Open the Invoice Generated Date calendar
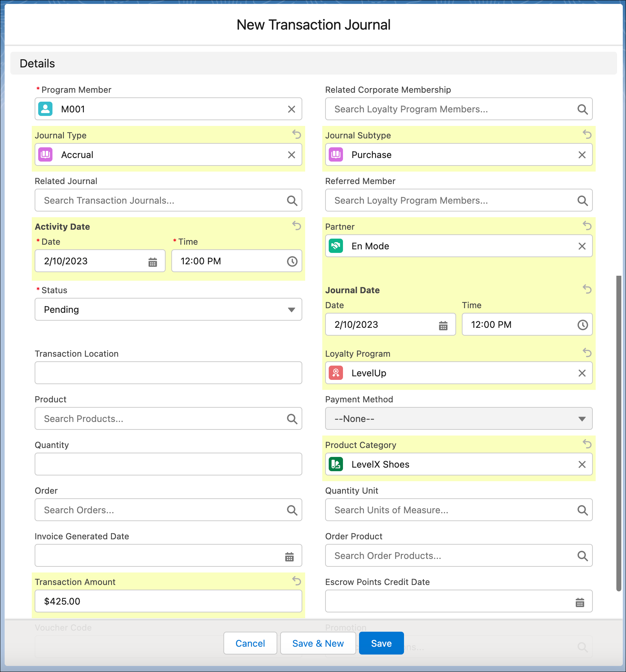 289,556
